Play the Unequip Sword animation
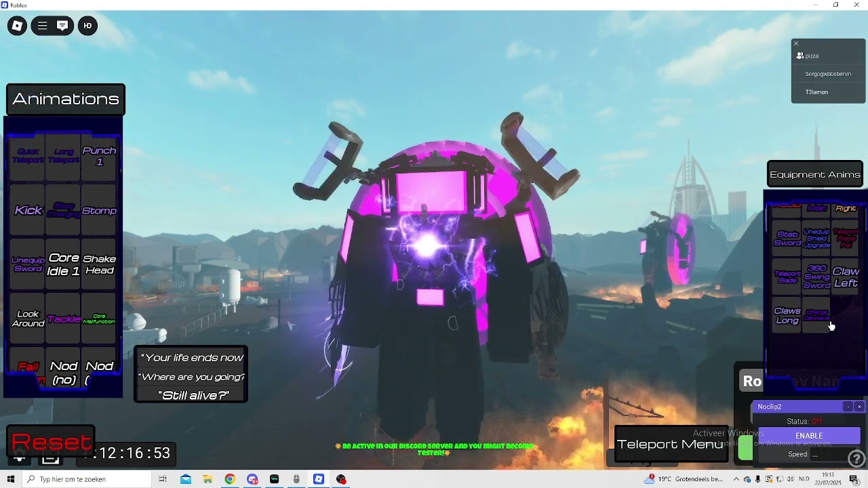 pyautogui.click(x=28, y=264)
